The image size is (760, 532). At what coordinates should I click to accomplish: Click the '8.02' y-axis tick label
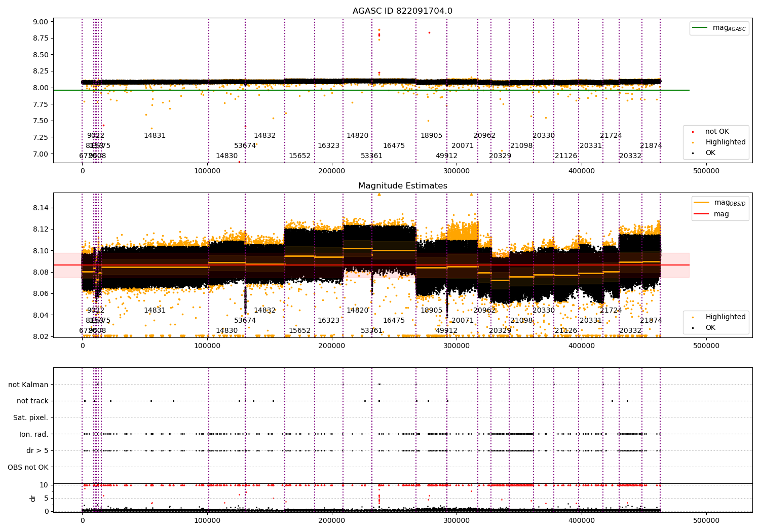click(40, 336)
